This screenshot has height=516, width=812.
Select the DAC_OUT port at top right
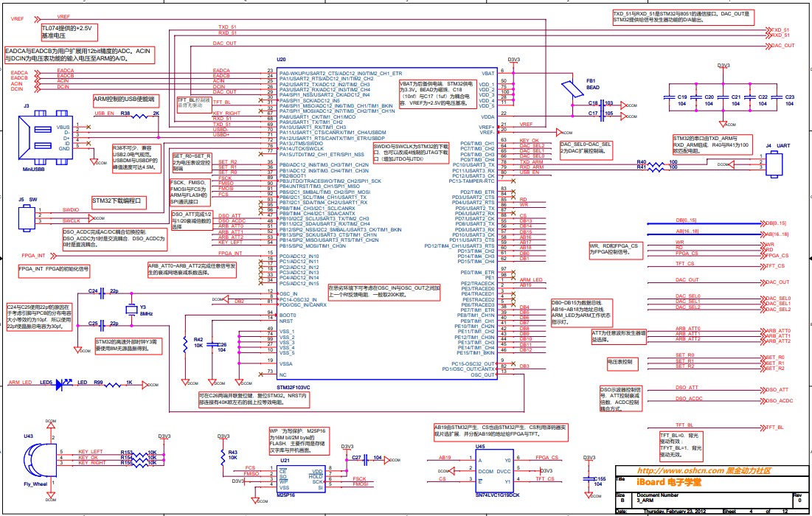click(782, 46)
